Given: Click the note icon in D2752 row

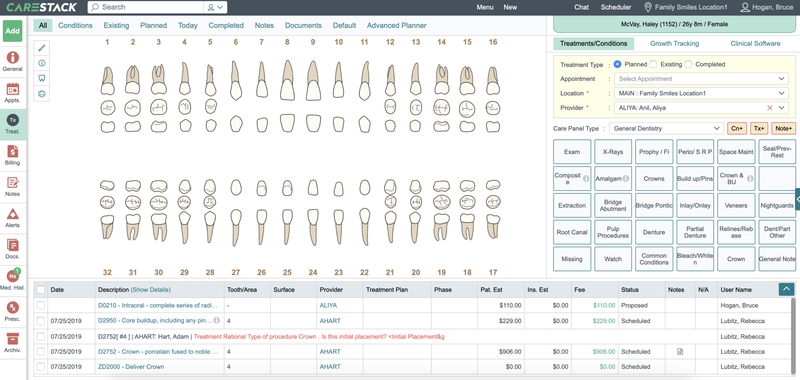Looking at the screenshot, I should [680, 351].
